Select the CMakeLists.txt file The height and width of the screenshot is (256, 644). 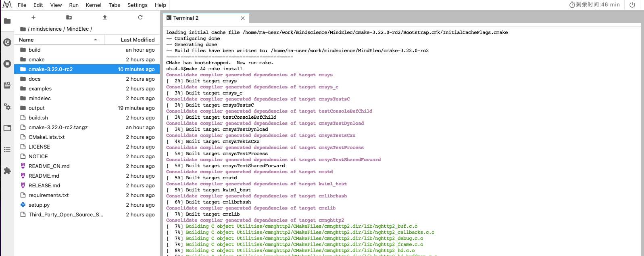87,137
